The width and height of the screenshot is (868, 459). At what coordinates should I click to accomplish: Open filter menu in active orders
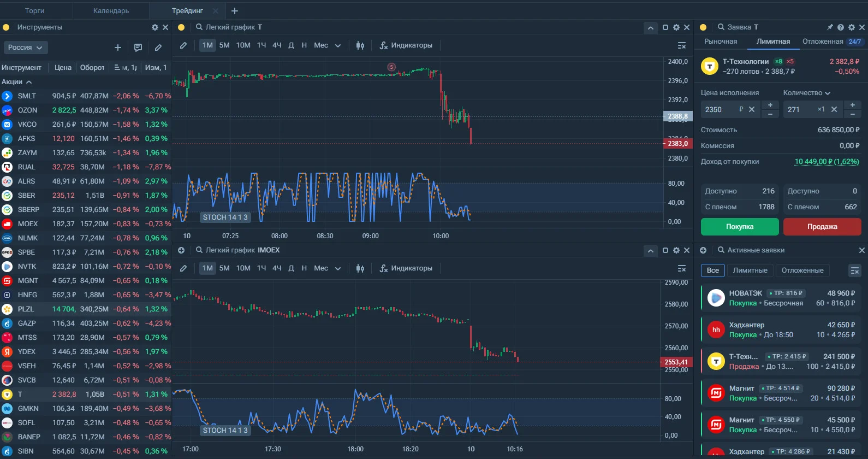tap(855, 270)
